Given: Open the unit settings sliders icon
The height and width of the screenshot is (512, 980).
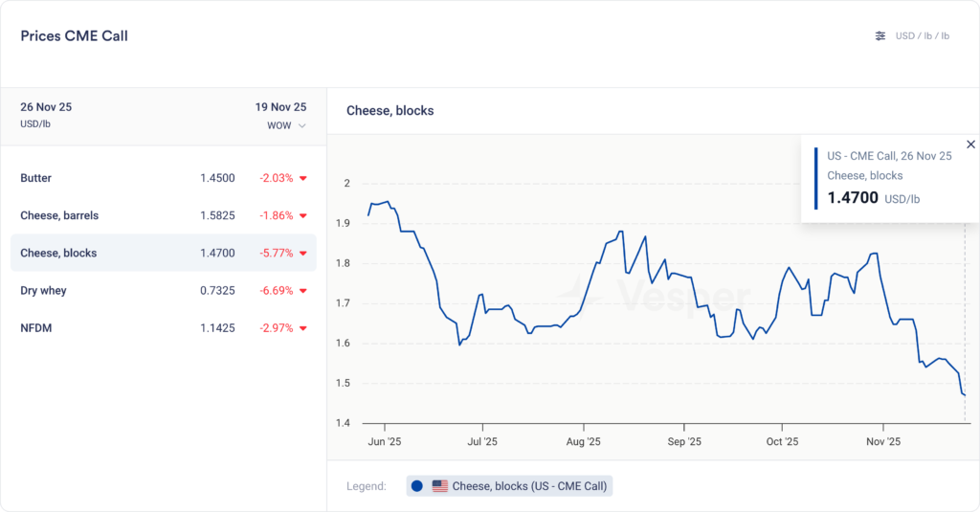Looking at the screenshot, I should click(880, 36).
